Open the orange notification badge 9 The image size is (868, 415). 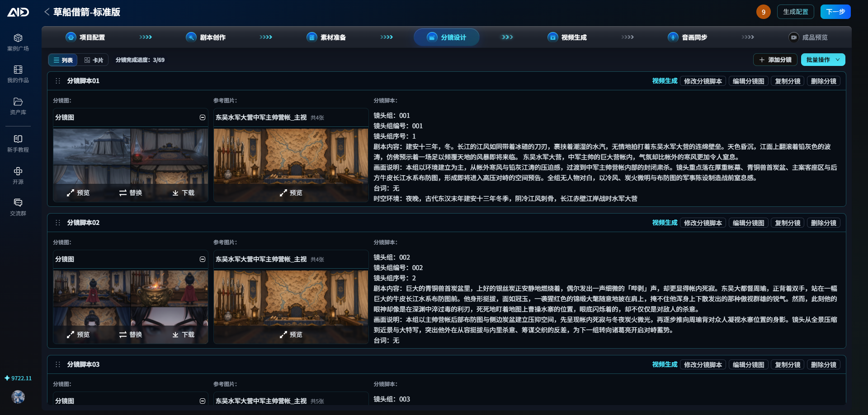coord(764,12)
